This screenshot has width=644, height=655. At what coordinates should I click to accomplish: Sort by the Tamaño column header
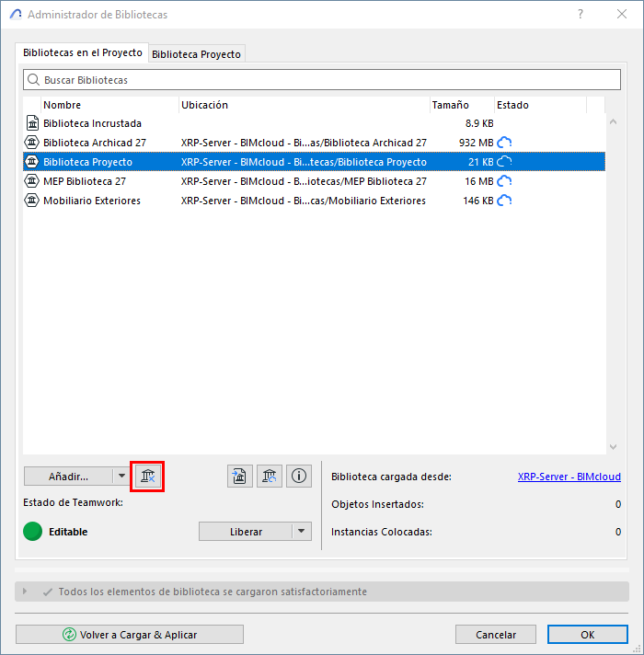coord(462,105)
